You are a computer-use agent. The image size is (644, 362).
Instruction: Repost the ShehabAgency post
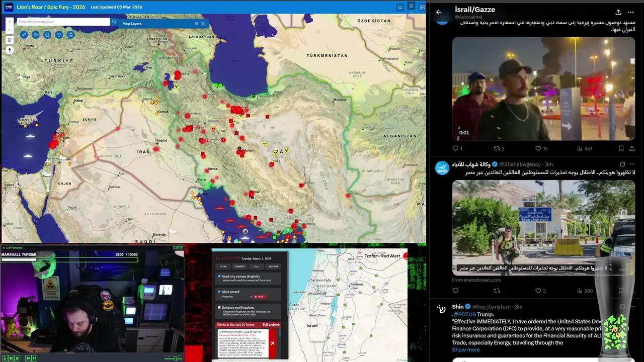[497, 291]
